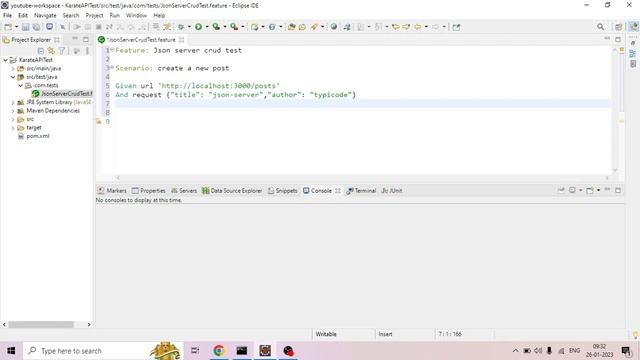This screenshot has height=360, width=640.
Task: Click the Open Type icon in the toolbar
Action: click(291, 27)
